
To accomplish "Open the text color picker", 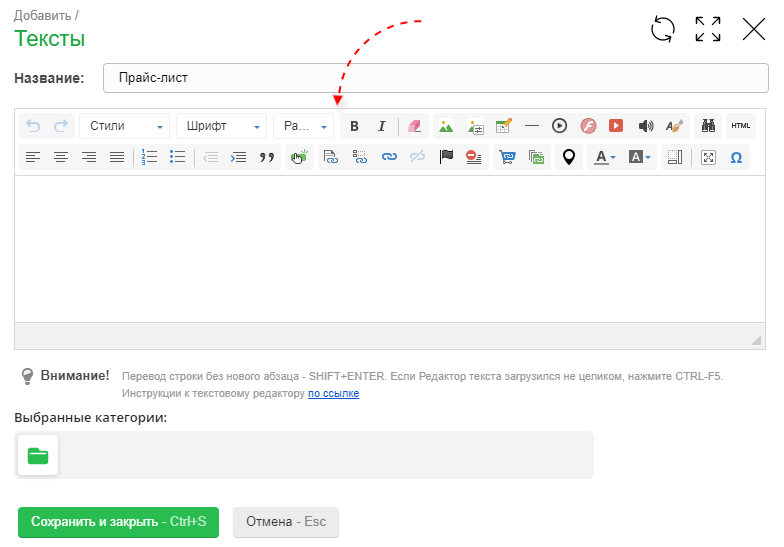I will (604, 157).
